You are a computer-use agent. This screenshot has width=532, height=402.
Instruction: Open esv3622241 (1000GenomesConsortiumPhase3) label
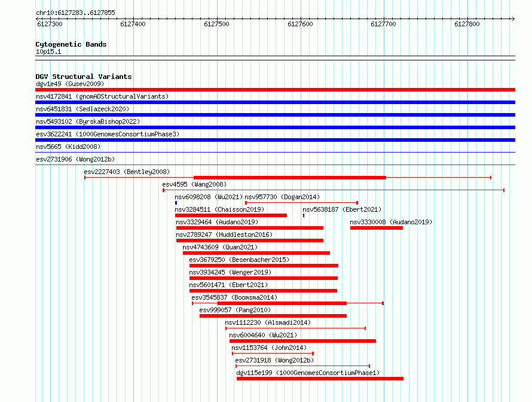tap(108, 134)
